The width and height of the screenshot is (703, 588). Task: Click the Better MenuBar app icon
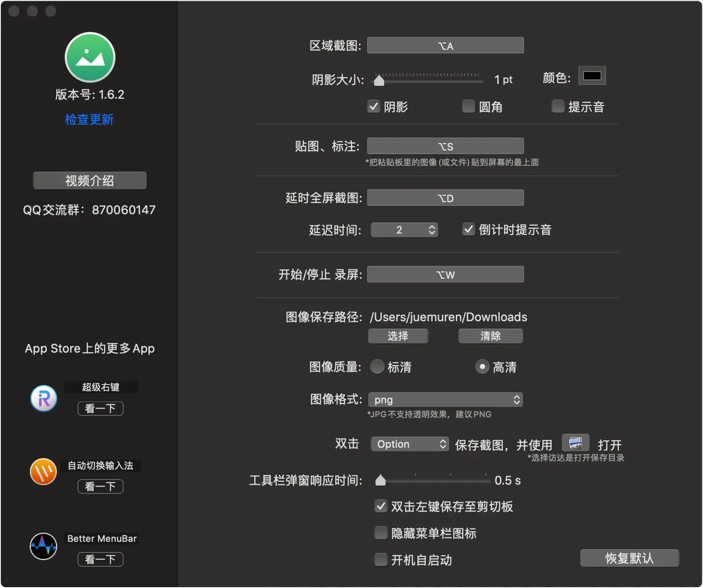43,546
